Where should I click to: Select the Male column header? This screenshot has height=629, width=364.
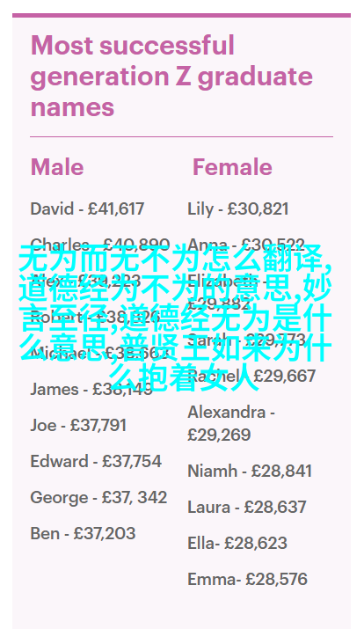tap(57, 167)
